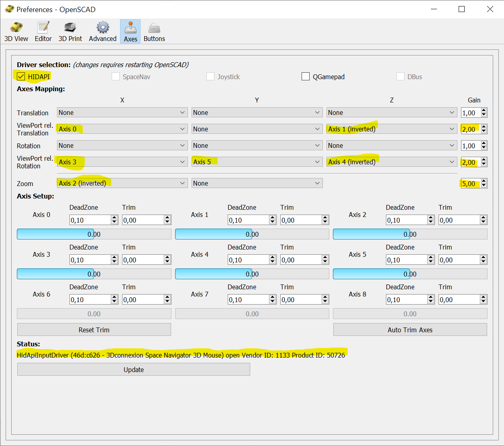Click the OpenSCAD icon in title bar
This screenshot has width=504, height=446.
9,9
